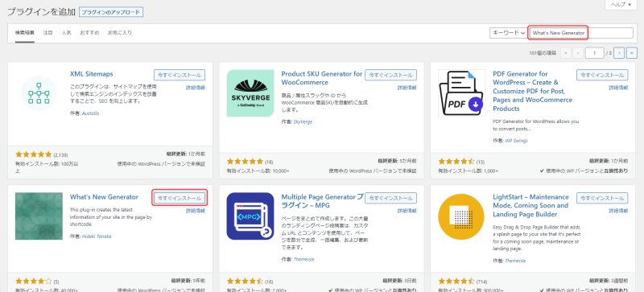Click the Product SKU Generator star rating

coord(245,162)
